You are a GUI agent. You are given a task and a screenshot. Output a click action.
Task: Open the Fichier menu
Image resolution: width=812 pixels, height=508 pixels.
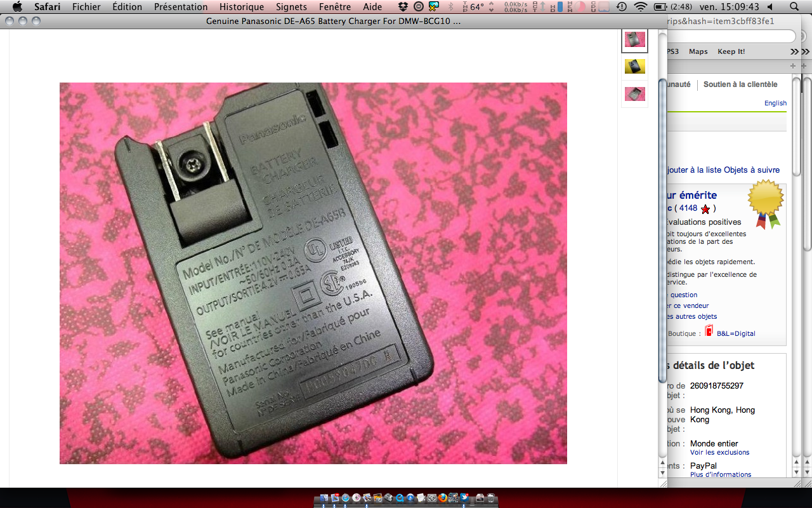pyautogui.click(x=86, y=7)
